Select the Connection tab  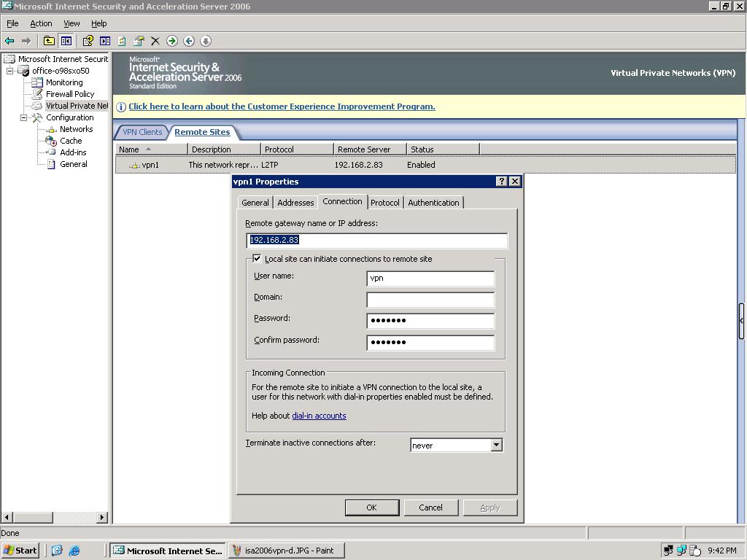[x=342, y=201]
